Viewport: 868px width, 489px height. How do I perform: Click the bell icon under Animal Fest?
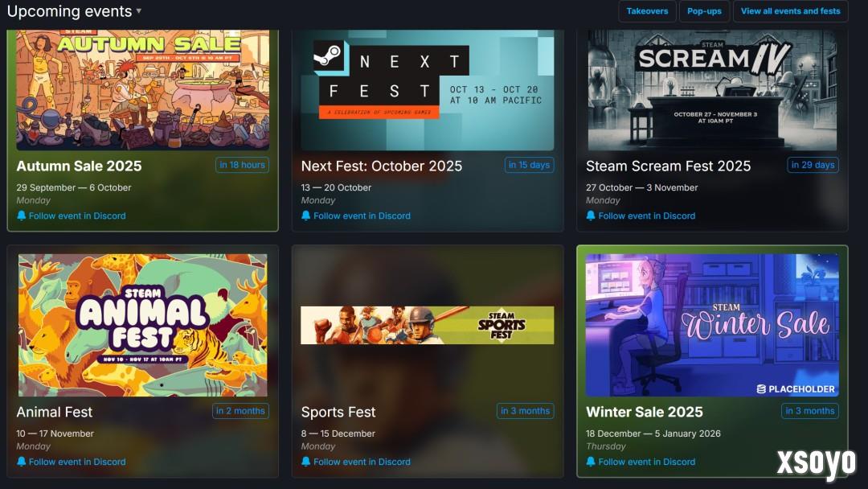coord(21,462)
